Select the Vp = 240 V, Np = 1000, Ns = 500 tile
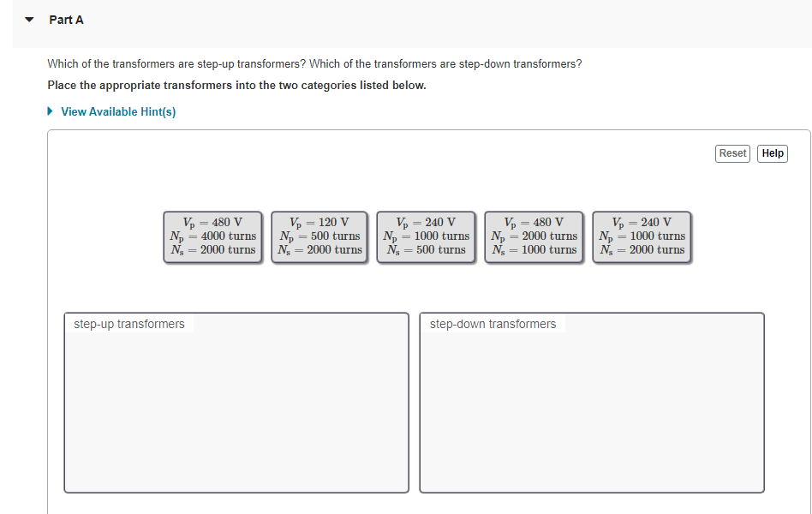Screen dimensions: 812x514 426,236
